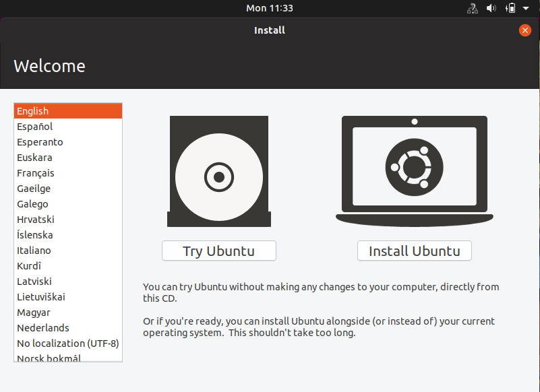
Task: Click the center hub of the disc icon
Action: 218,178
